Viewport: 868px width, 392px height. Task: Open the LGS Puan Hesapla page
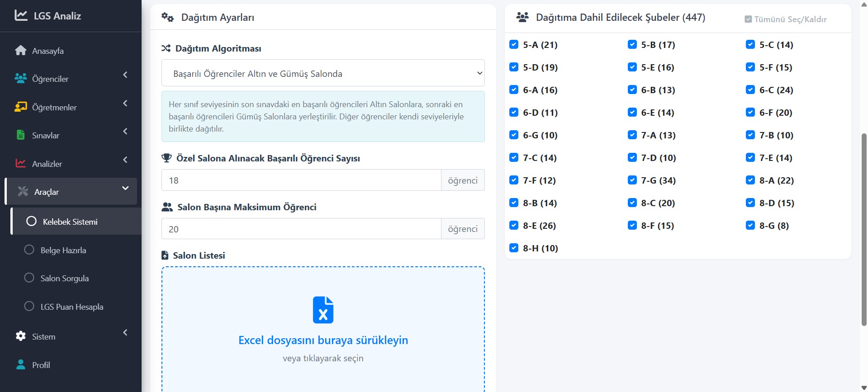click(72, 307)
